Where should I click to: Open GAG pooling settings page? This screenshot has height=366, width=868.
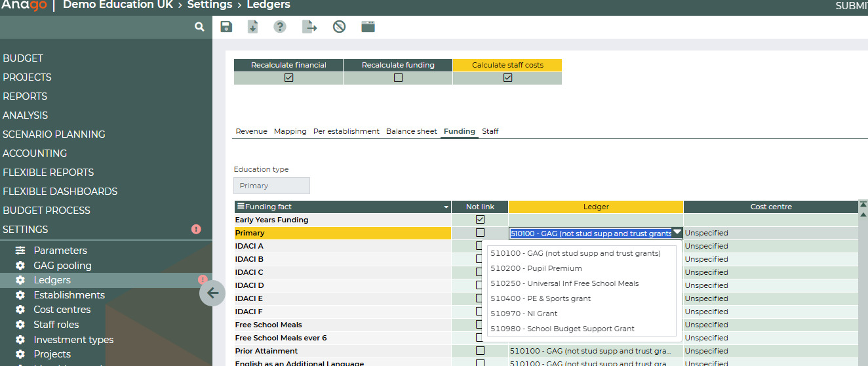[62, 266]
